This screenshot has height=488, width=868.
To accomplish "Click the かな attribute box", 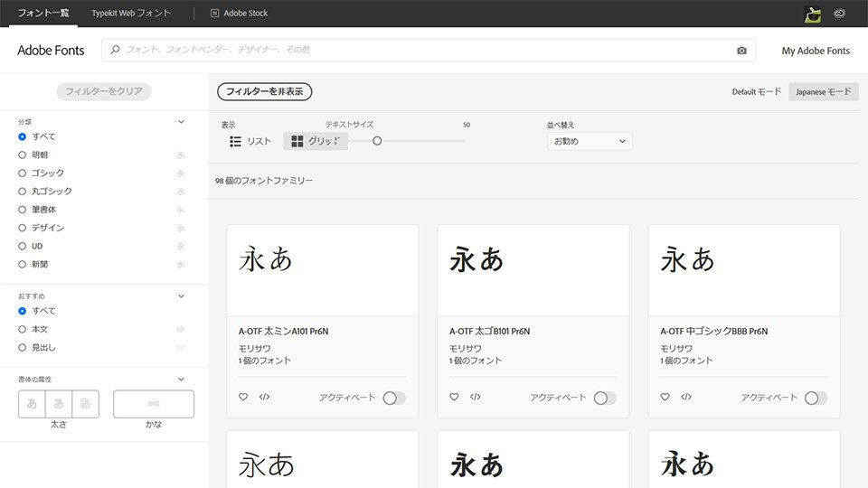I will [154, 404].
